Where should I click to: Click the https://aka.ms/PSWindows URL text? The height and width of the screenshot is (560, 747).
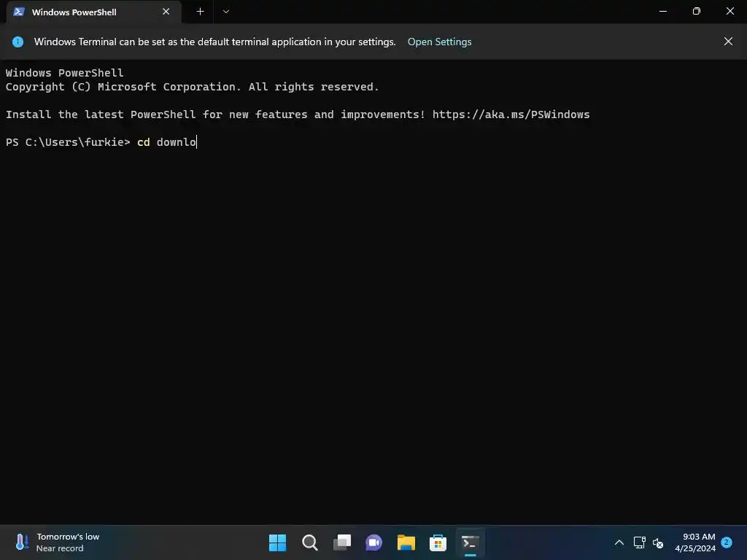click(511, 114)
